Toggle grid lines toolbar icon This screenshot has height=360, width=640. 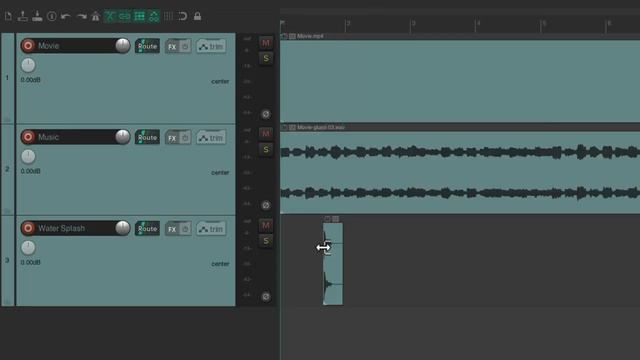point(168,16)
